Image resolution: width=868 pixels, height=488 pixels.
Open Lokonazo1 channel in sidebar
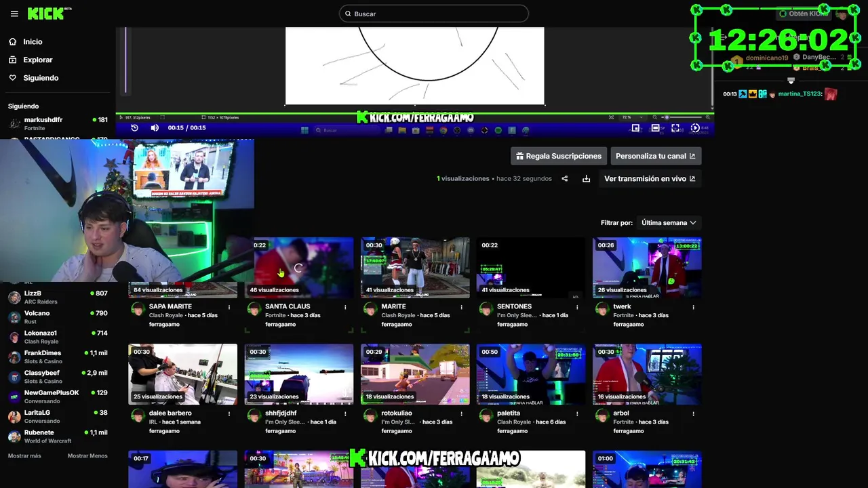[x=58, y=337]
